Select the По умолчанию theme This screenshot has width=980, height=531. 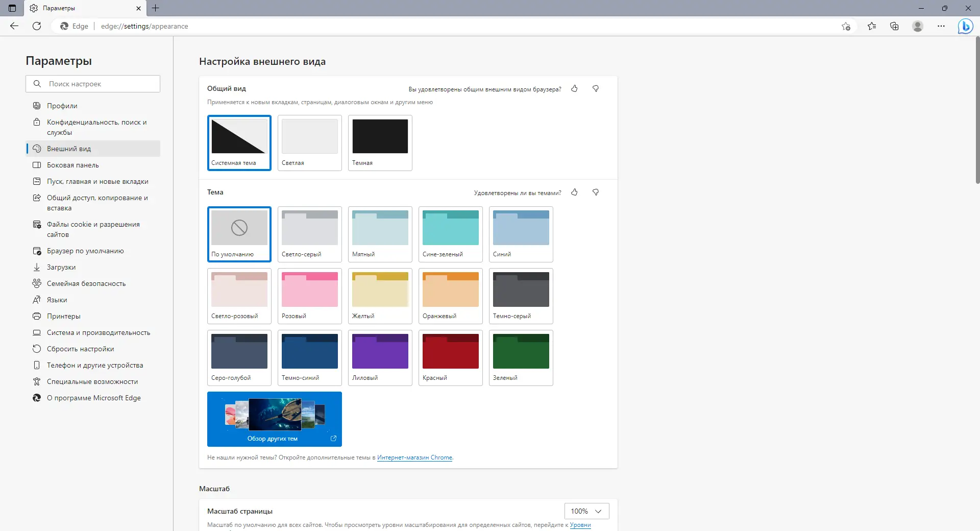[x=239, y=234]
